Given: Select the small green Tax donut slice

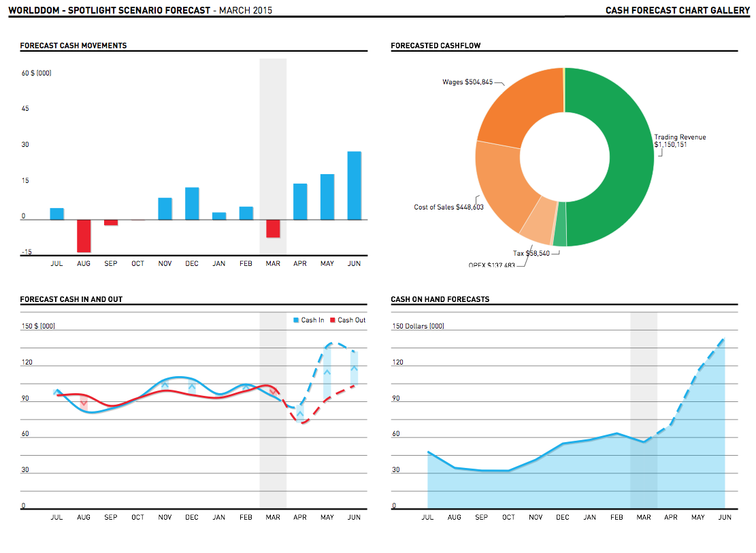Looking at the screenshot, I should 560,224.
